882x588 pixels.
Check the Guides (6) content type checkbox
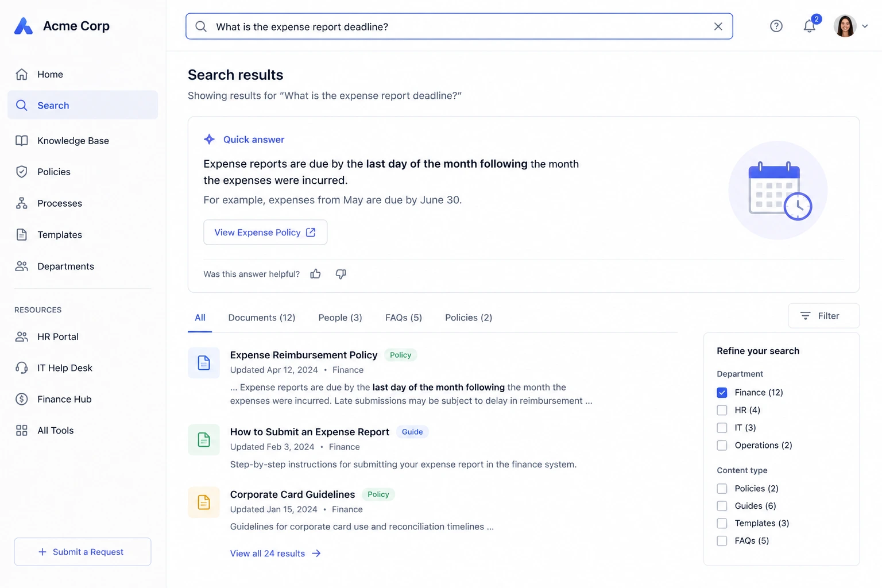pyautogui.click(x=722, y=506)
